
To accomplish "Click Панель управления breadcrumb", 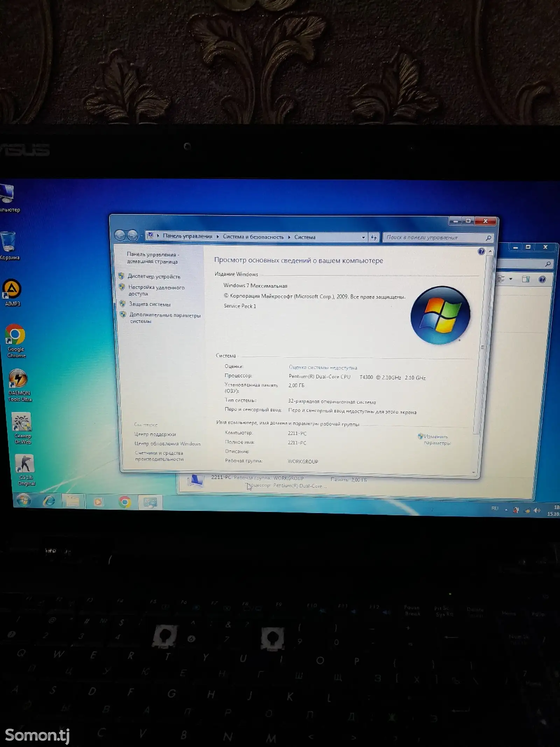I will click(x=188, y=236).
